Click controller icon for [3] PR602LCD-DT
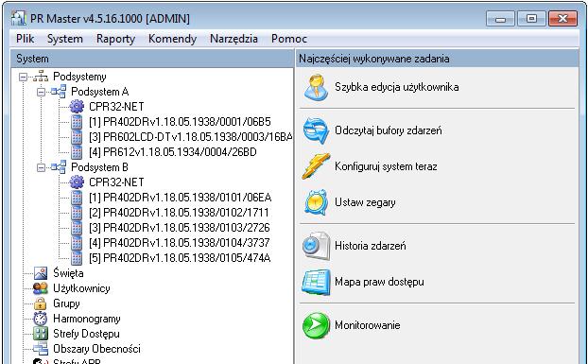Viewport: 588px width, 364px height. click(x=77, y=137)
